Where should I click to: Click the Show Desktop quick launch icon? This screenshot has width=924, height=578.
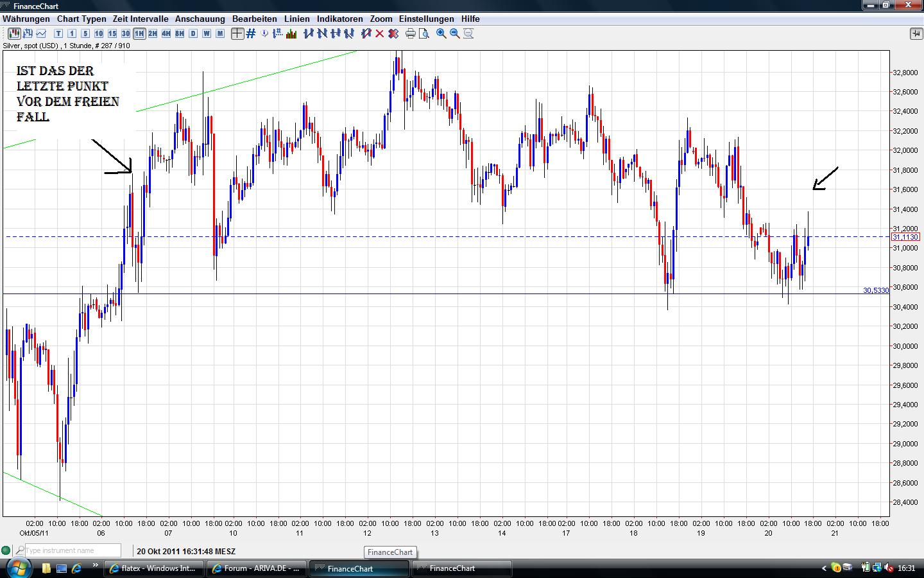pos(62,568)
